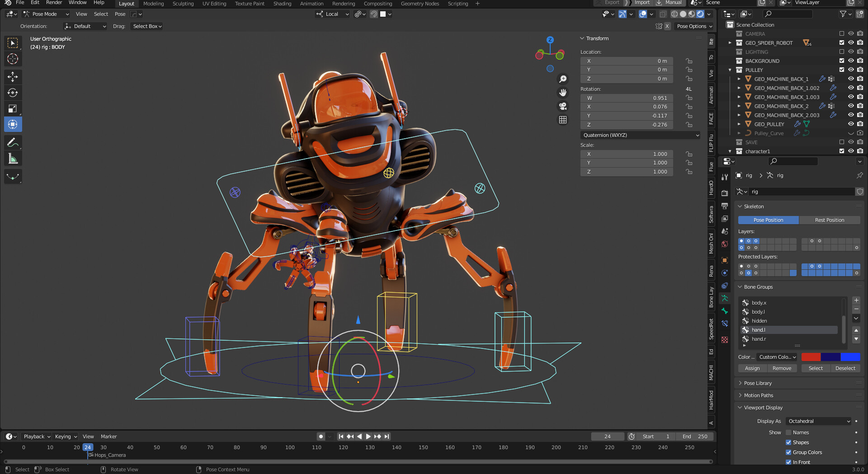Enable the Names checkbox under Viewport Display
Screen dimensions: 868x474
[x=789, y=432]
